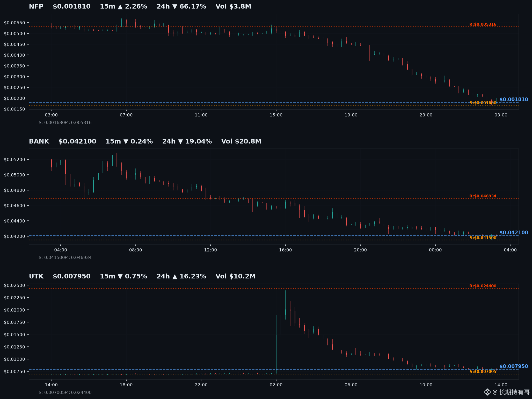Click the 18:00 time axis label
Screen dimensions: 532x399
click(126, 385)
